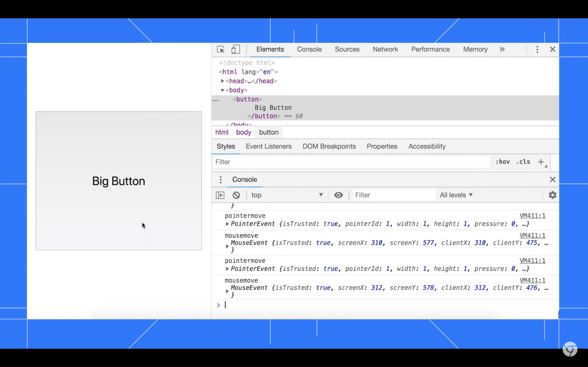Click the clear console messages icon

point(236,195)
